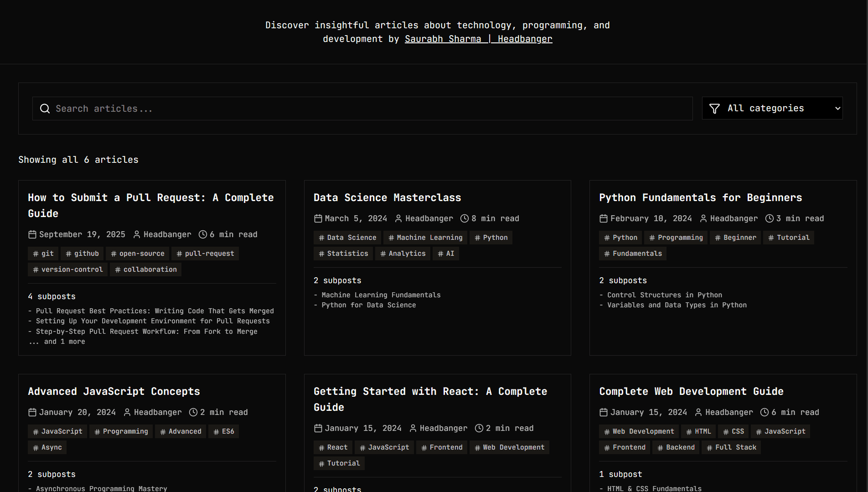Select the Machine Learning tag
This screenshot has height=492, width=868.
pos(425,238)
